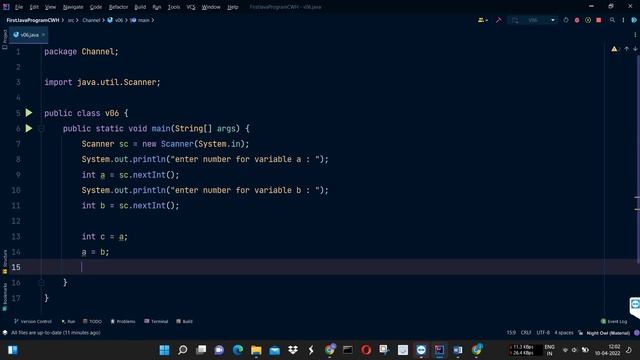This screenshot has width=640, height=360.
Task: Close the v06.java tab
Action: (x=43, y=35)
